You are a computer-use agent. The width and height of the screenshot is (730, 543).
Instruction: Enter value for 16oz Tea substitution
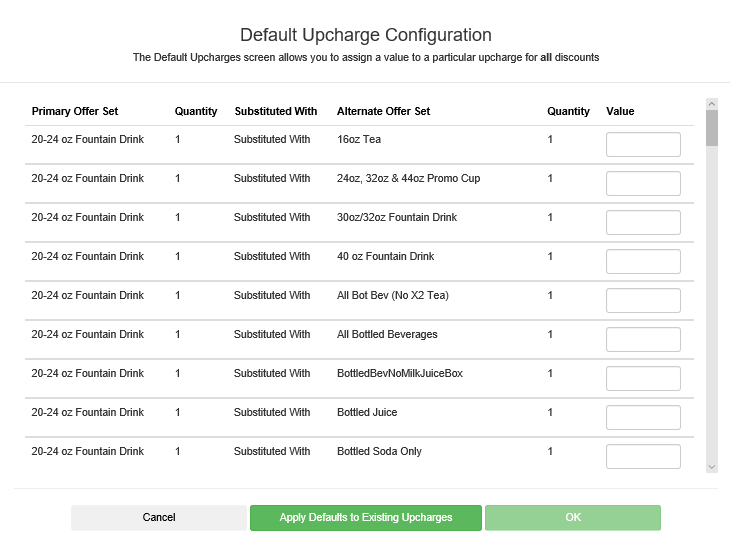643,145
